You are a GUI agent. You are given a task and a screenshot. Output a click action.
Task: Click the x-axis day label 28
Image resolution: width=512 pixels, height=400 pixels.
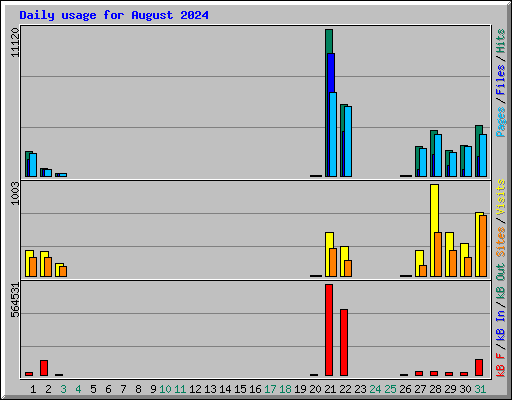[435, 389]
